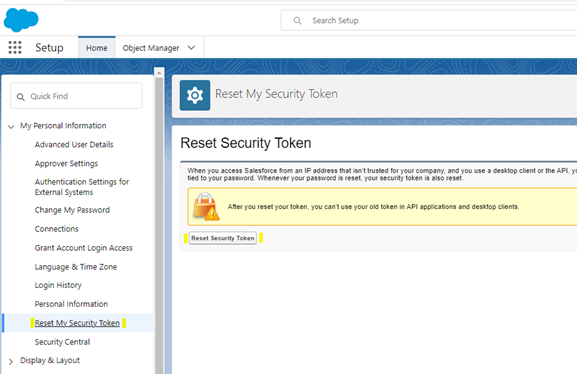The width and height of the screenshot is (577, 374).
Task: Click the magnifier icon in Search Setup
Action: pyautogui.click(x=297, y=21)
